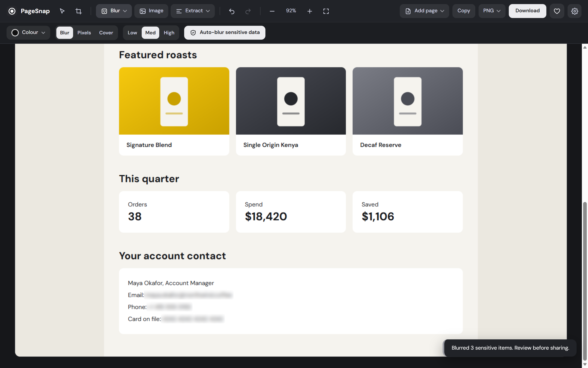This screenshot has height=368, width=588.
Task: Click the Decaf Reserve card image
Action: [x=408, y=101]
